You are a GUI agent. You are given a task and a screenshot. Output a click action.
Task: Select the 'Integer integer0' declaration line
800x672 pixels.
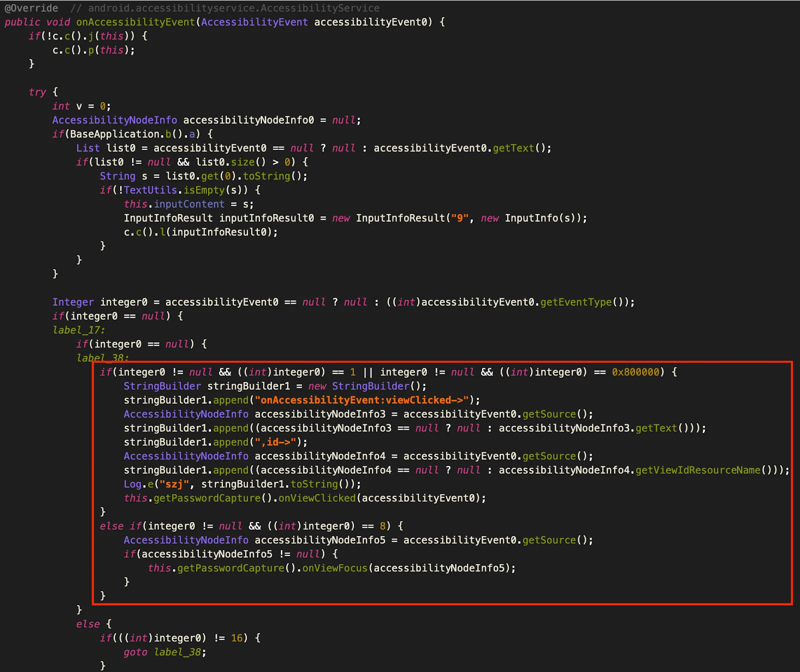pos(343,302)
